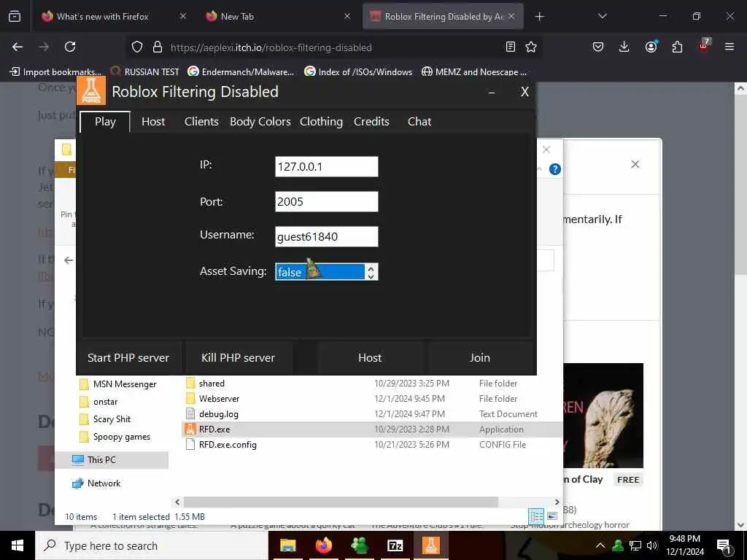Open the Endermanch/Malware bookmark
747x560 pixels.
(241, 71)
